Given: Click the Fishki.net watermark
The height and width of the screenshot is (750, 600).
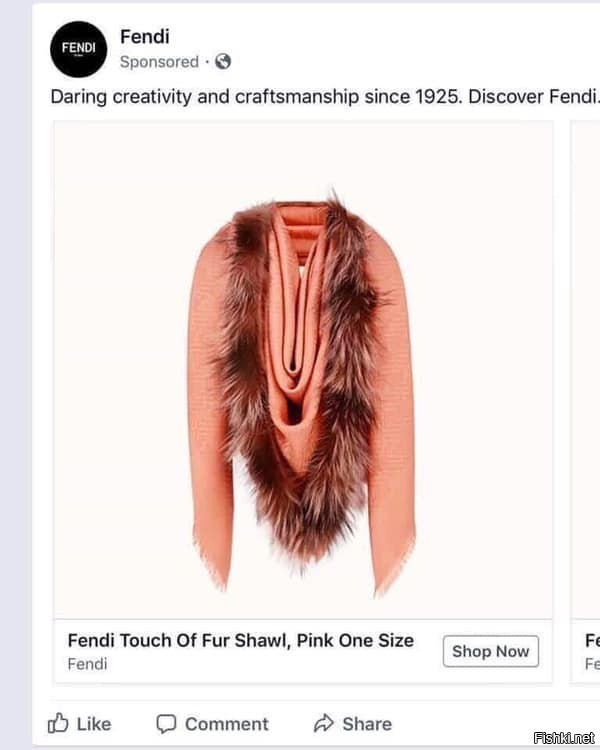Looking at the screenshot, I should (564, 738).
